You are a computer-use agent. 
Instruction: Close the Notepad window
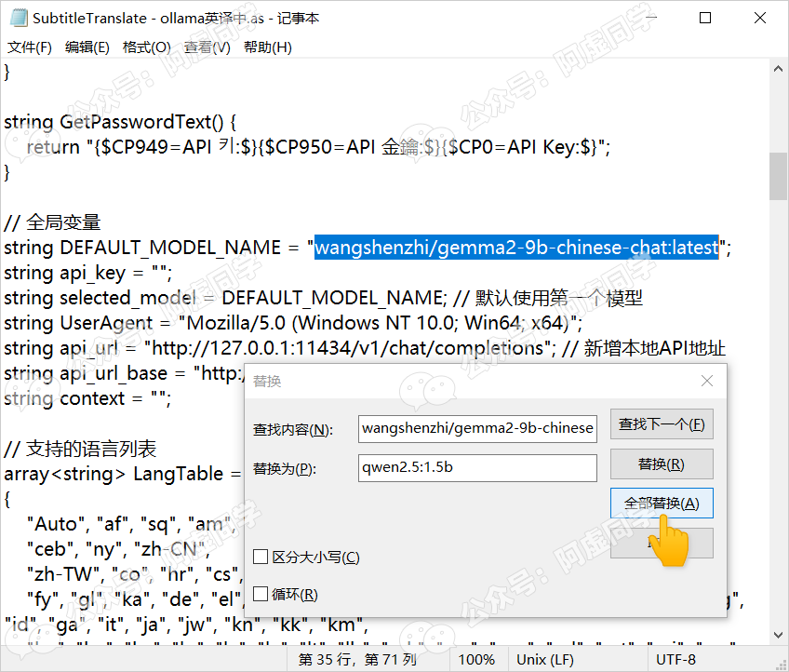758,18
